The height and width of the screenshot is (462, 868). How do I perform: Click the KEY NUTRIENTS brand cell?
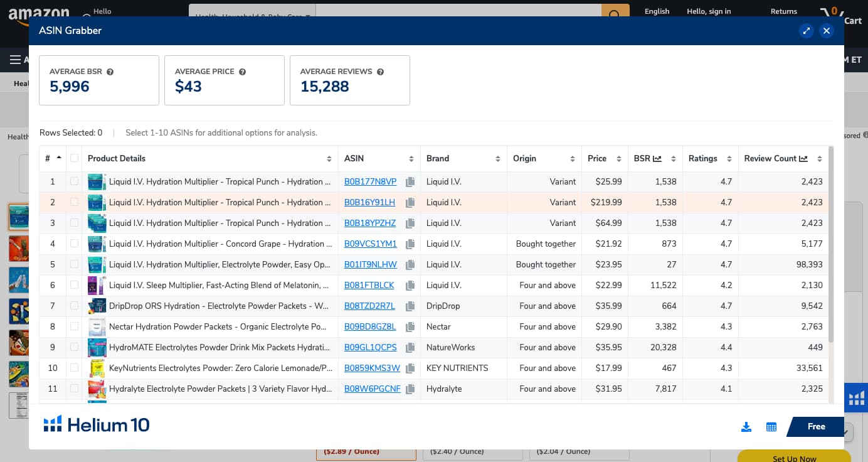463,368
